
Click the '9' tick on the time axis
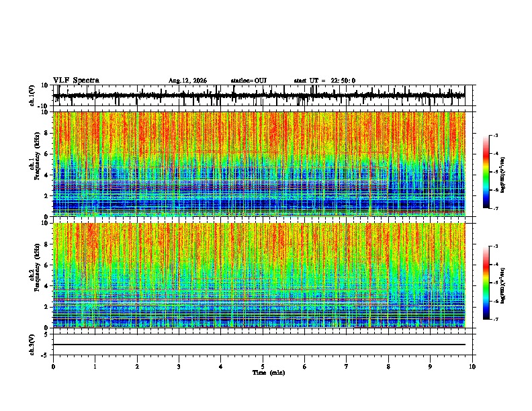coord(430,367)
